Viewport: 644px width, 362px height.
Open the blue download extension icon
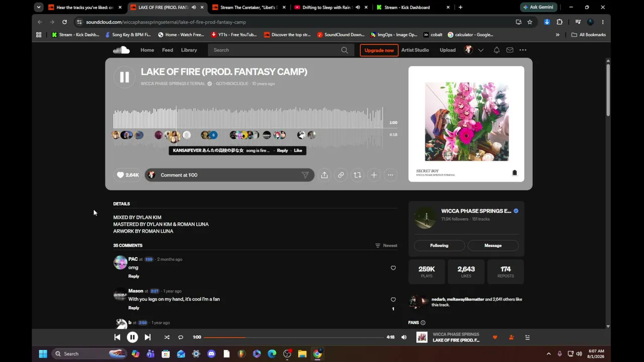tap(547, 22)
